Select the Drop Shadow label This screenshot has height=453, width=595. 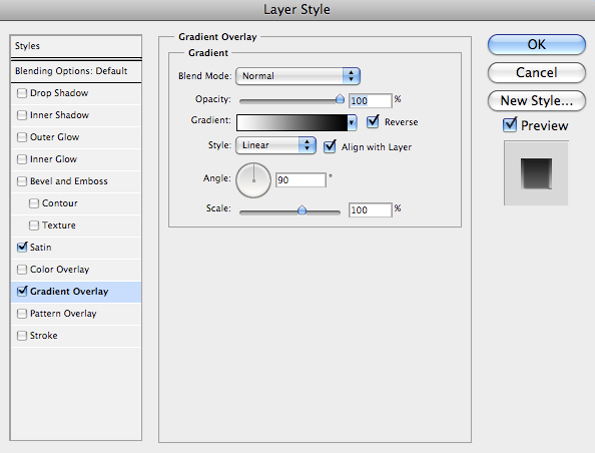tap(59, 93)
